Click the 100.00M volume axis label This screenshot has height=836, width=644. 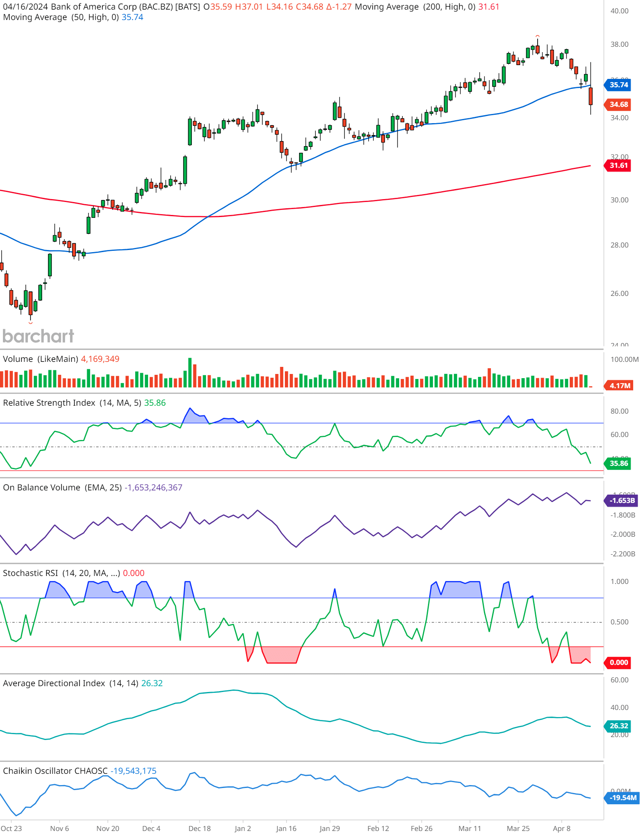(x=624, y=359)
